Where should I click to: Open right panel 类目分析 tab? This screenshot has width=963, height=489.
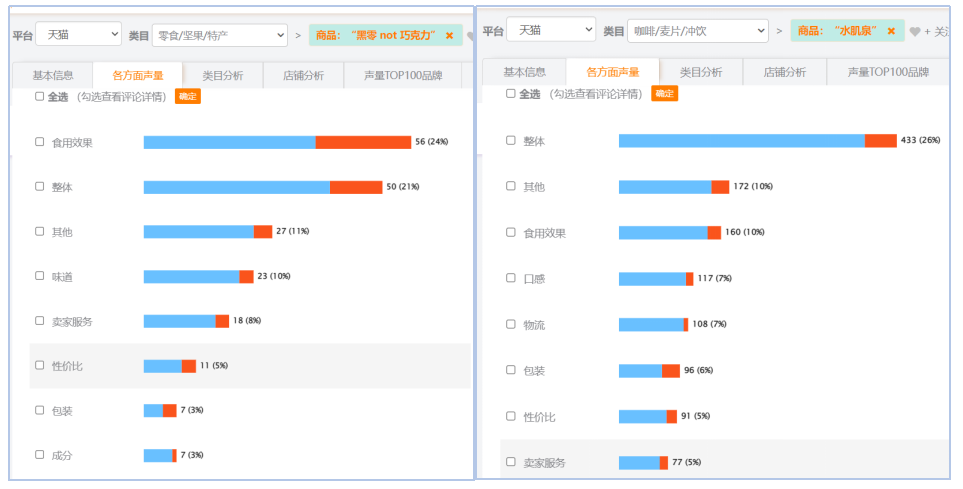click(x=701, y=72)
